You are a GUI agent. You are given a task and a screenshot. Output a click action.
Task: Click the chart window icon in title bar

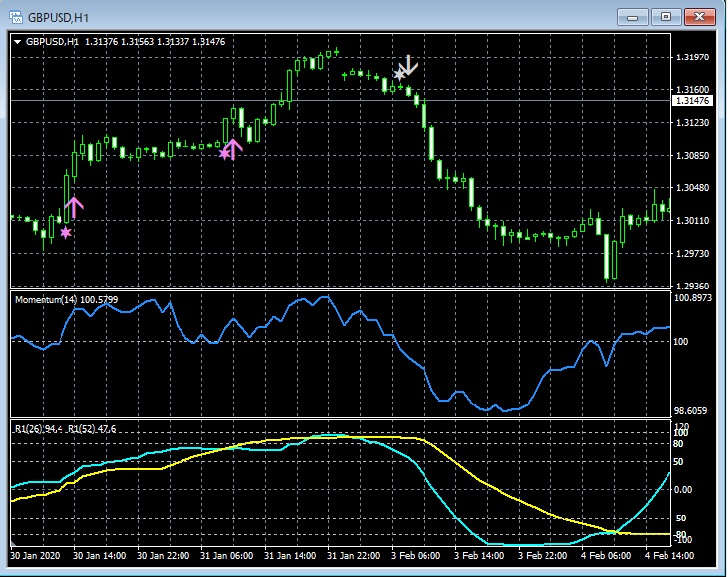16,17
